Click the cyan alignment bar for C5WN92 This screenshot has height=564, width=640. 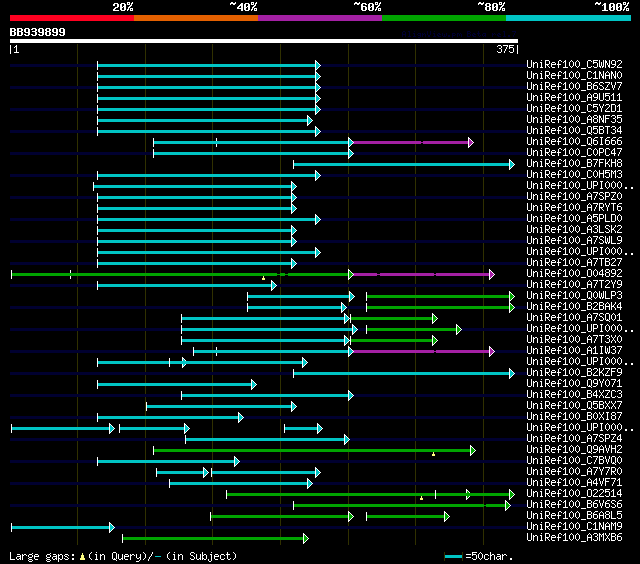pyautogui.click(x=209, y=65)
